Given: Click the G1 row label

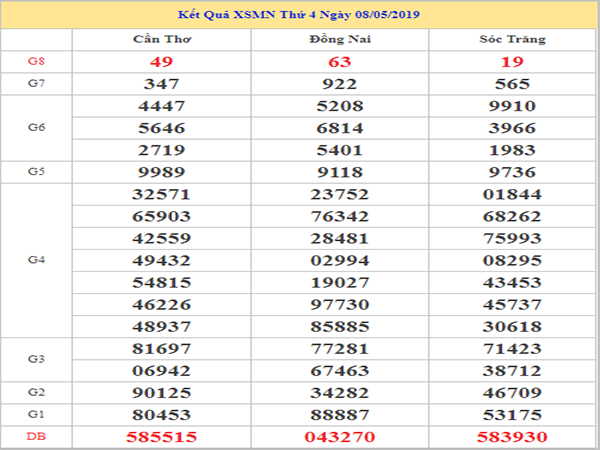Looking at the screenshot, I should [x=36, y=414].
